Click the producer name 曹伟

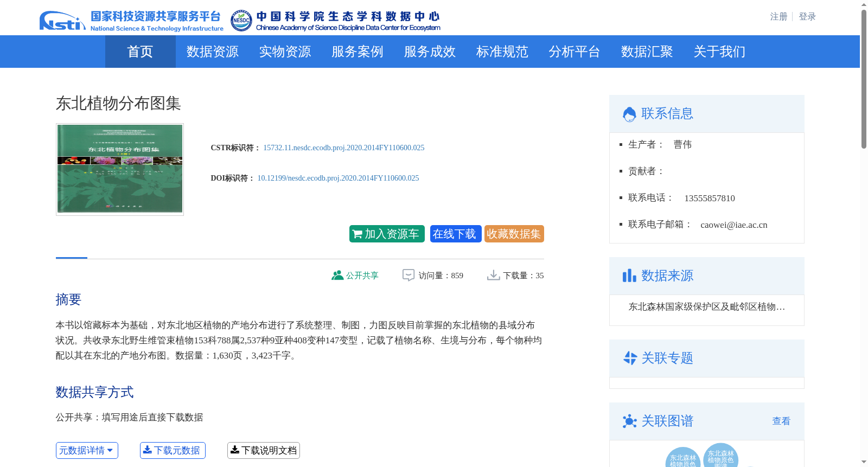[682, 145]
